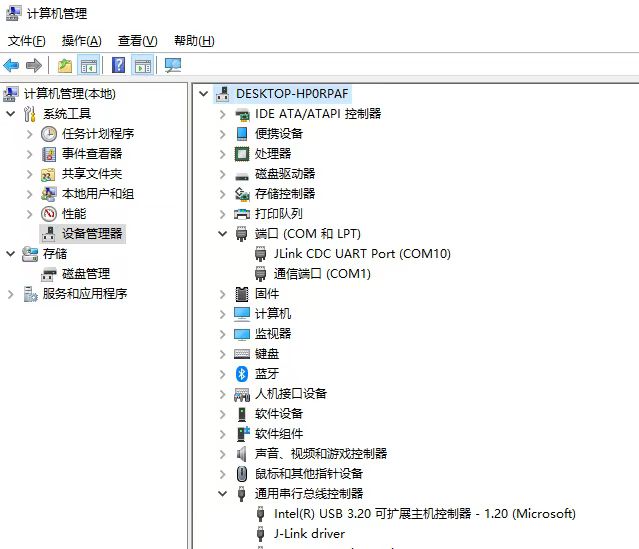Click the 人机接口设备 icon
Viewport: 639px width, 549px height.
(242, 394)
